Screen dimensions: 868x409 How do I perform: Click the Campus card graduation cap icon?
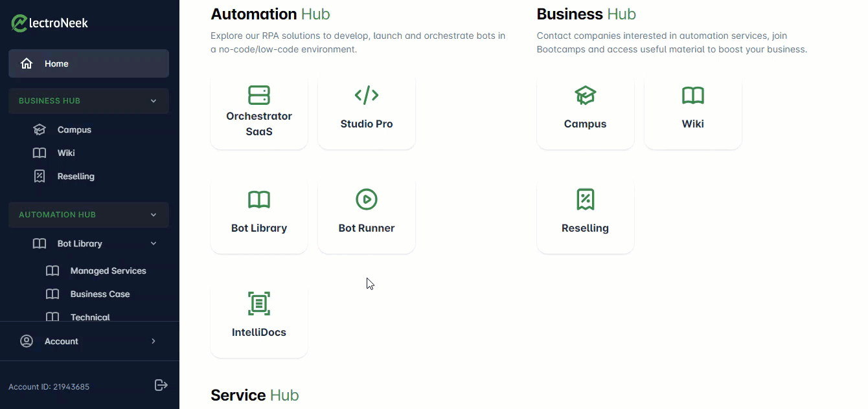click(586, 95)
